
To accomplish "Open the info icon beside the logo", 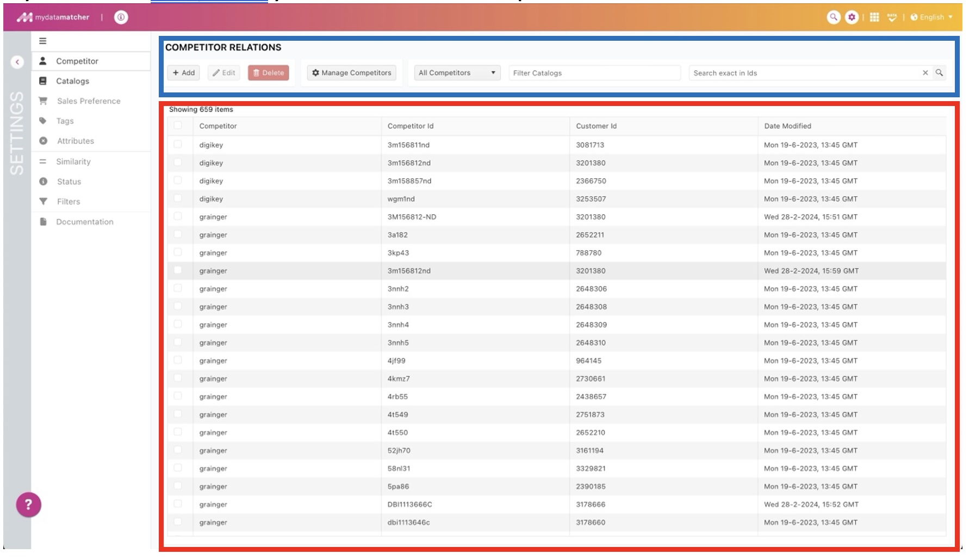I will (121, 17).
